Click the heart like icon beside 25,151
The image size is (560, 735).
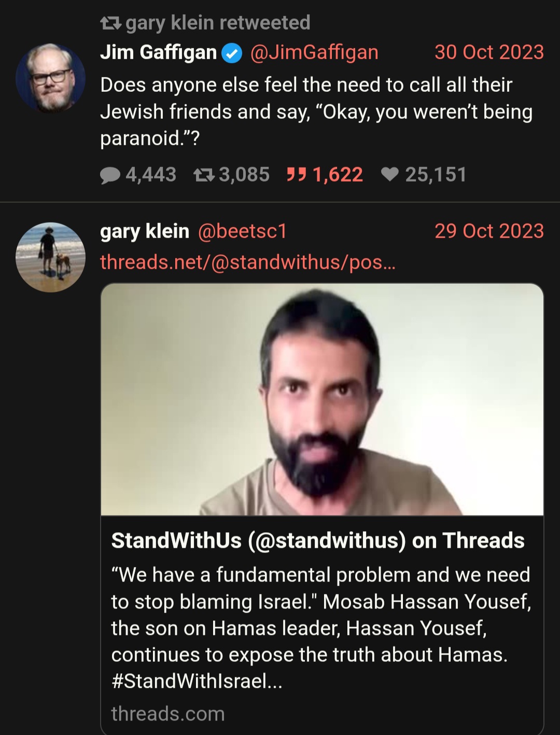[390, 175]
